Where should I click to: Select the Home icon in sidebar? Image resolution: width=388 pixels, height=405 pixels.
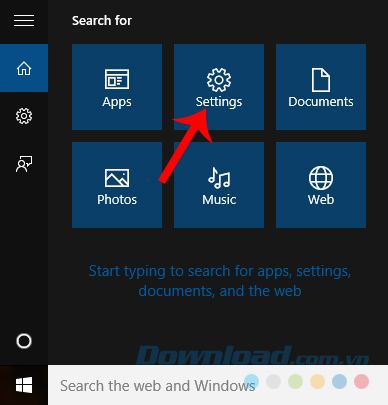[x=24, y=68]
